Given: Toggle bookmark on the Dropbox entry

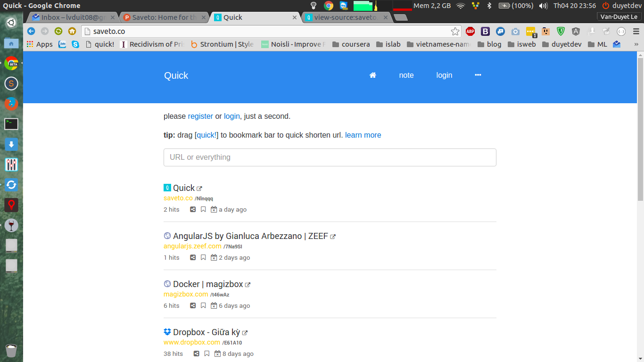Looking at the screenshot, I should pyautogui.click(x=206, y=354).
